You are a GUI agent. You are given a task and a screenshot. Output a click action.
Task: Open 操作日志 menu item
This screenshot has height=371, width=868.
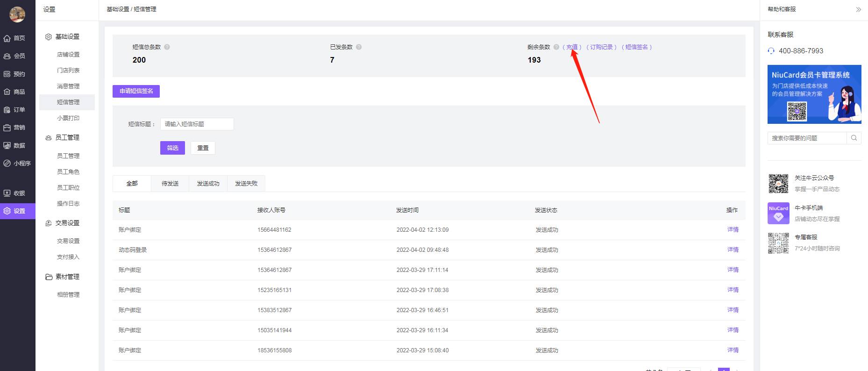[x=68, y=204]
